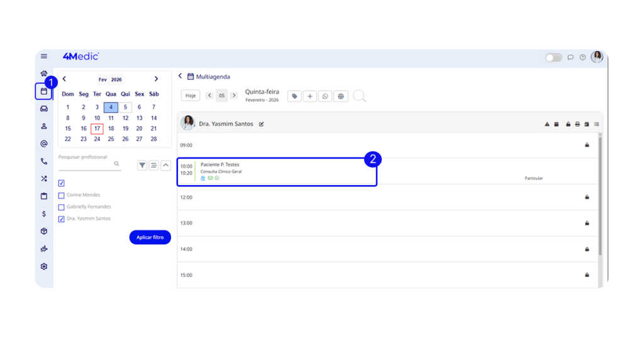Go to next month in mini calendar
The image size is (644, 338).
click(x=156, y=79)
